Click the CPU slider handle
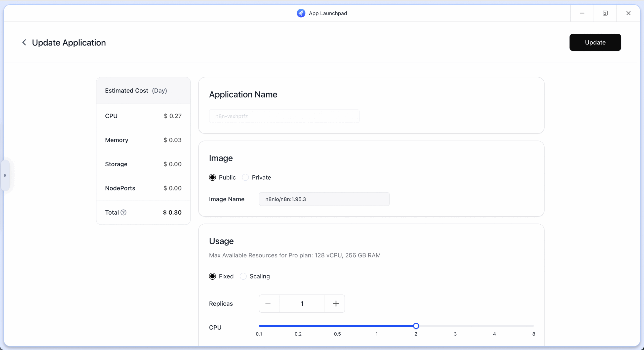 point(416,326)
